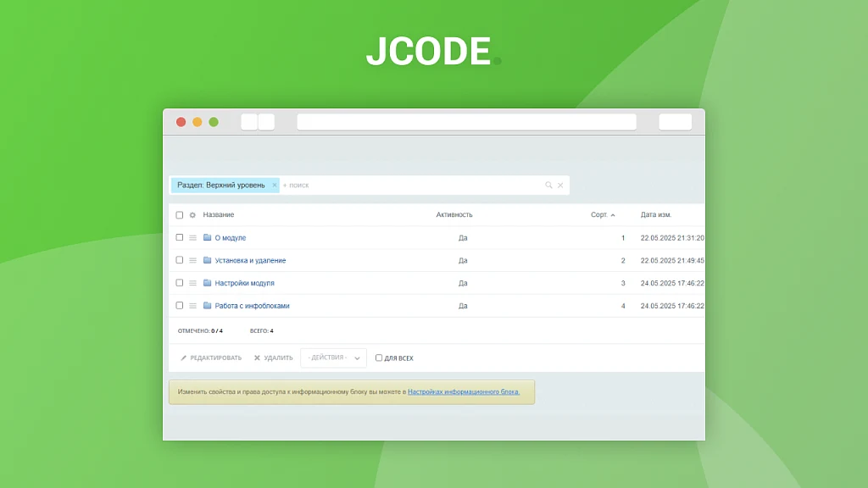Sort by the 'Название' column header
Screen dimensions: 868x488
[x=218, y=214]
